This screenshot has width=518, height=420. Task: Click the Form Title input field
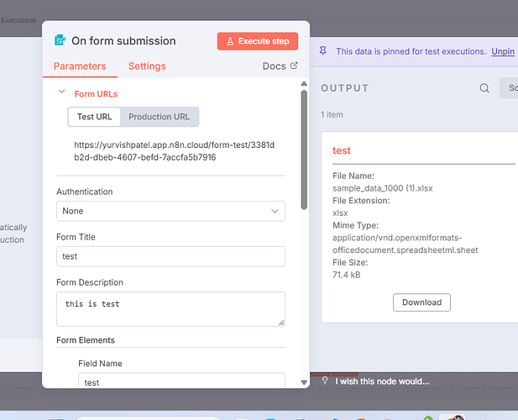pyautogui.click(x=170, y=256)
